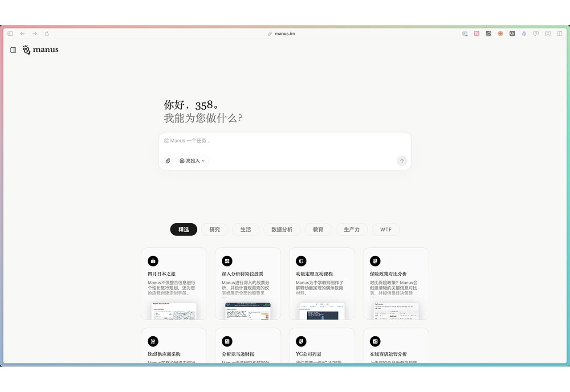
Task: Switch to the 研究 tab
Action: pos(215,229)
